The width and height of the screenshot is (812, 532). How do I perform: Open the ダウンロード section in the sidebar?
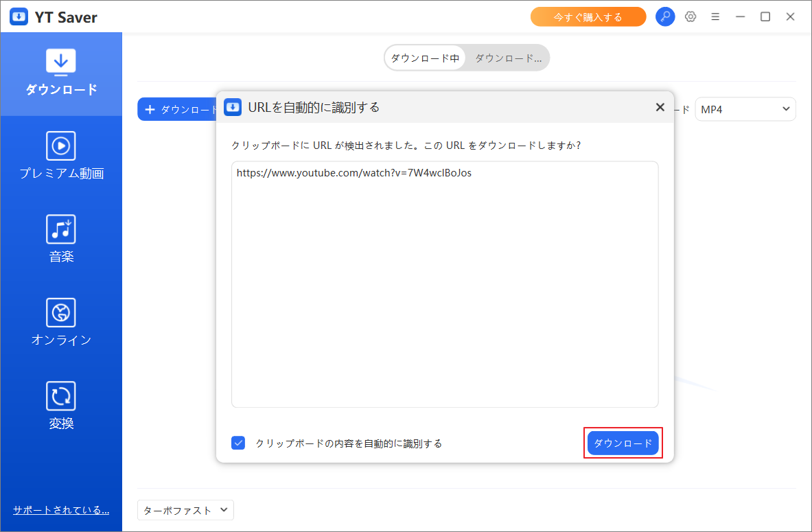click(61, 72)
